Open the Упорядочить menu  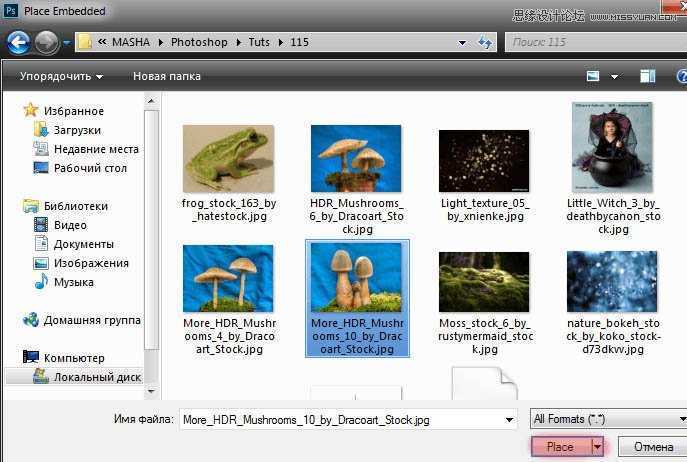coord(61,76)
